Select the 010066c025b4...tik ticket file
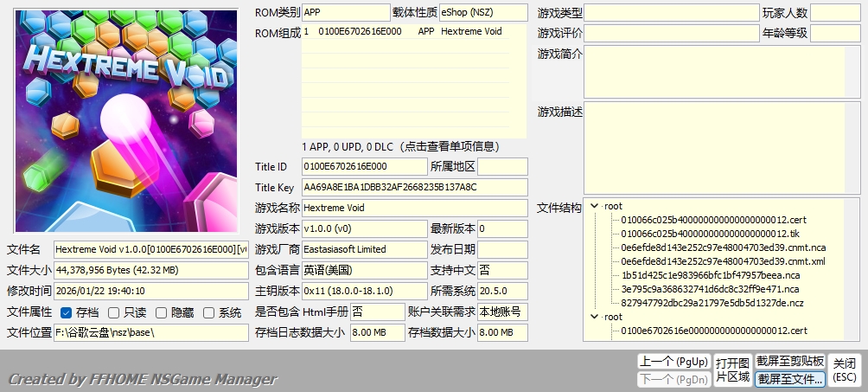The height and width of the screenshot is (392, 868). [x=703, y=234]
